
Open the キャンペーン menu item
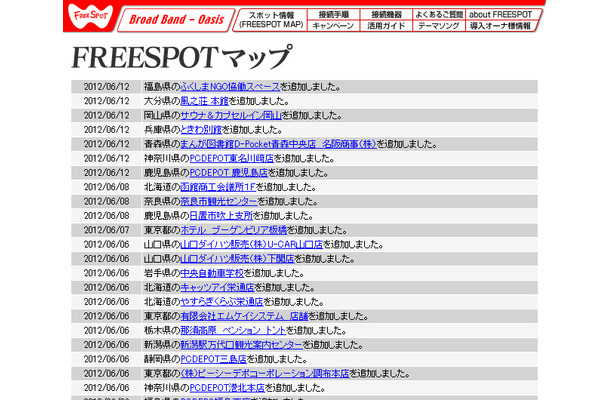click(x=333, y=26)
